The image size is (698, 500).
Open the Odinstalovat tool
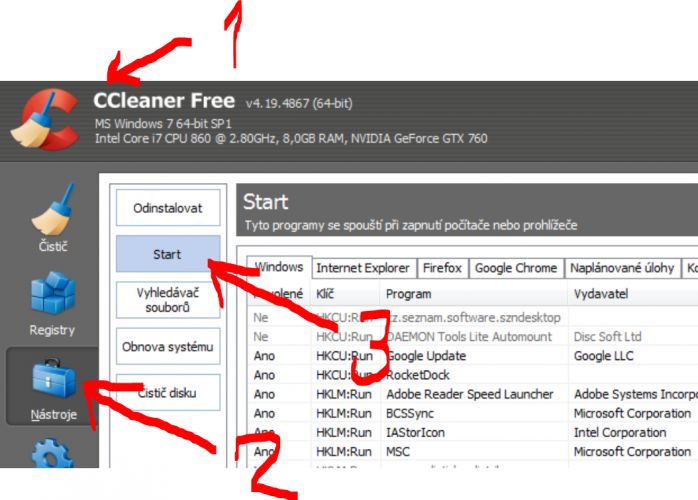click(168, 208)
